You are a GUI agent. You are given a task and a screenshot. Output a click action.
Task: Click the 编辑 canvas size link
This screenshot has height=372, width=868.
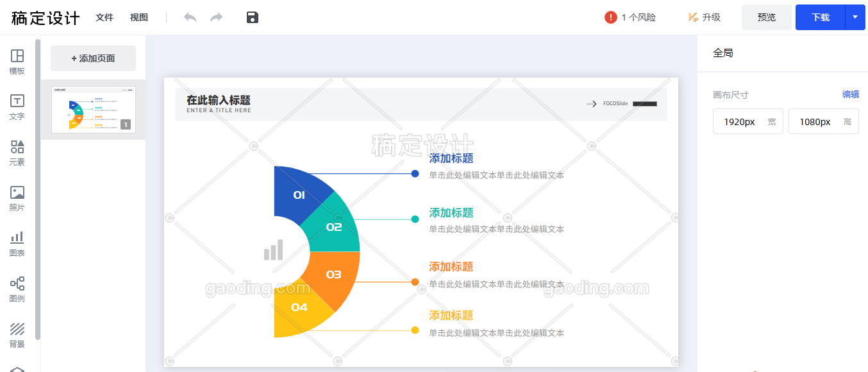(x=850, y=94)
